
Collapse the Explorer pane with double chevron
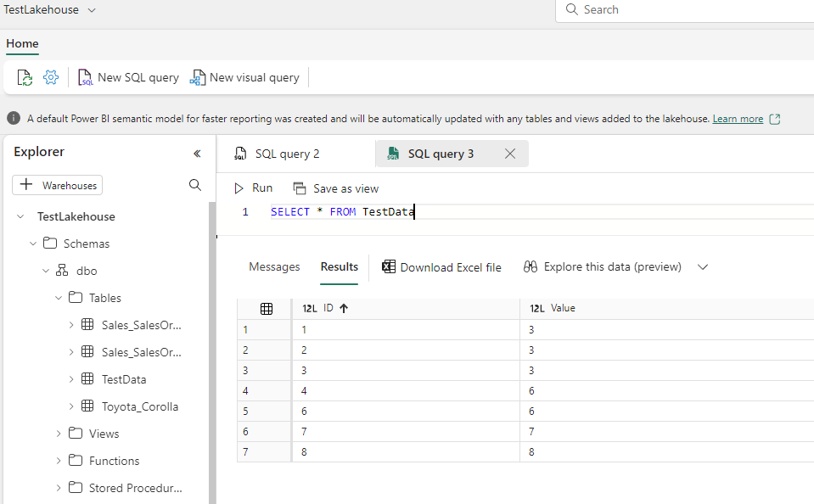pos(197,153)
